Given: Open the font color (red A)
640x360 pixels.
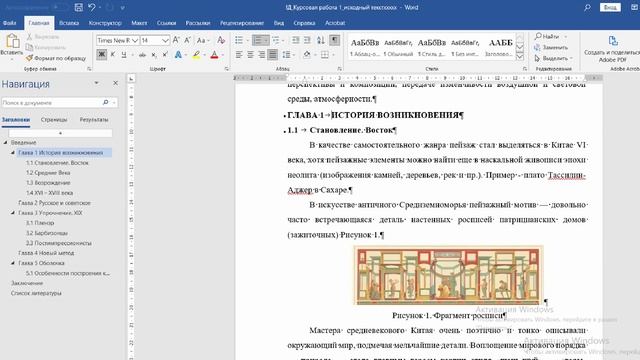Looking at the screenshot, I should [214, 55].
